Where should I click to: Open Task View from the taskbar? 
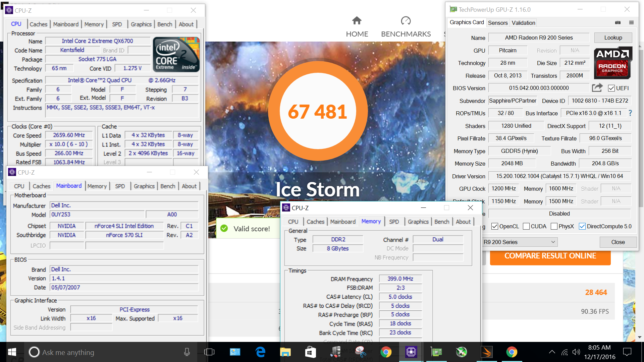pyautogui.click(x=209, y=352)
